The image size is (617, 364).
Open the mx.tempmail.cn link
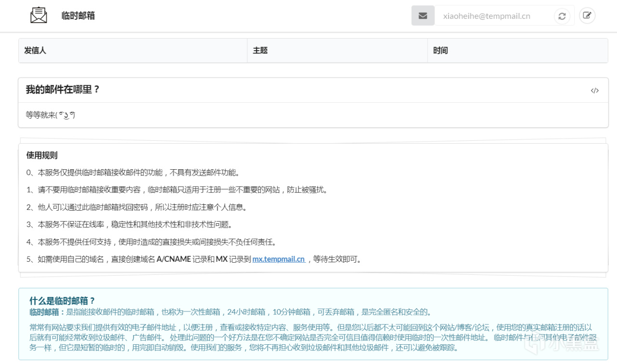pyautogui.click(x=279, y=259)
